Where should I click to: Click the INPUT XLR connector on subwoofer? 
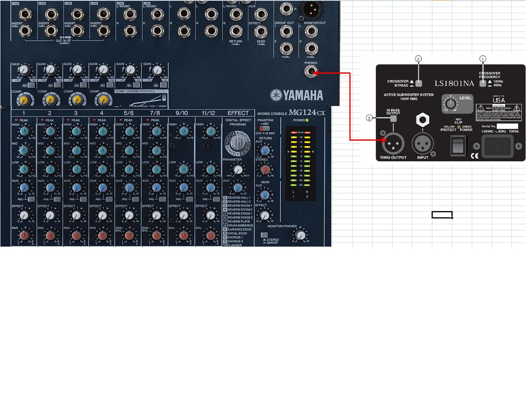[x=422, y=144]
